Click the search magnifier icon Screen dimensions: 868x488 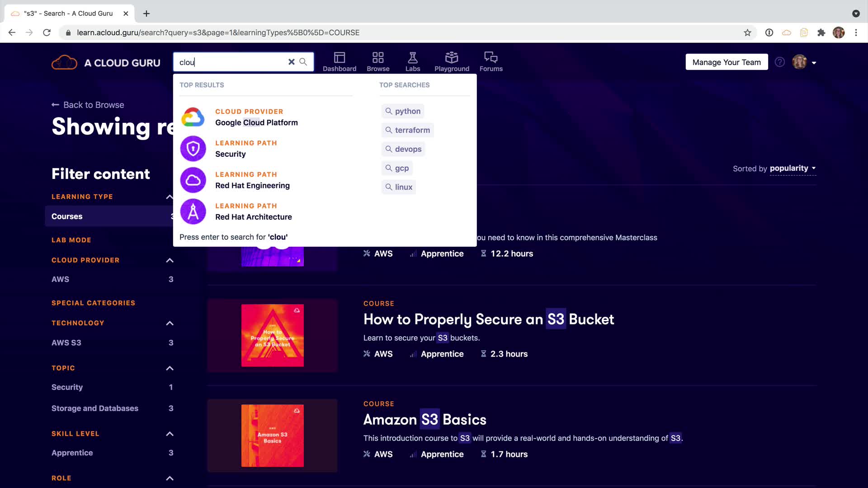(x=303, y=62)
